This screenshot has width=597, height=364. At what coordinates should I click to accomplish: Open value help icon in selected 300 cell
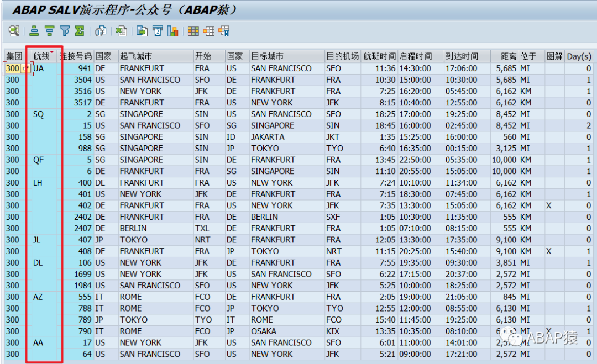25,68
